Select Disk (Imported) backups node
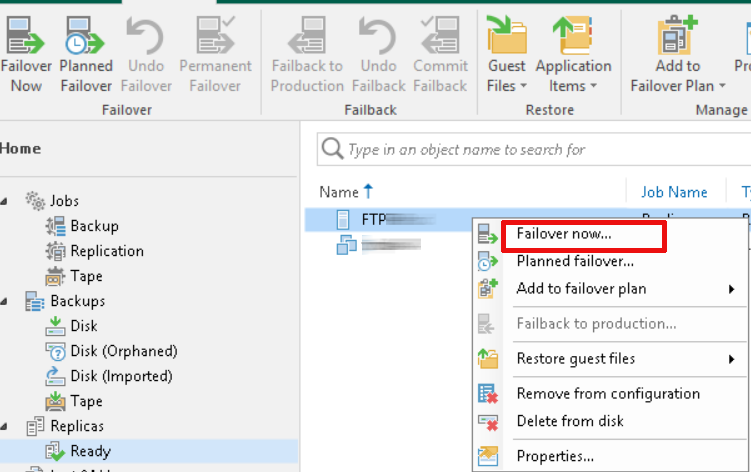Image resolution: width=751 pixels, height=472 pixels. [x=121, y=376]
